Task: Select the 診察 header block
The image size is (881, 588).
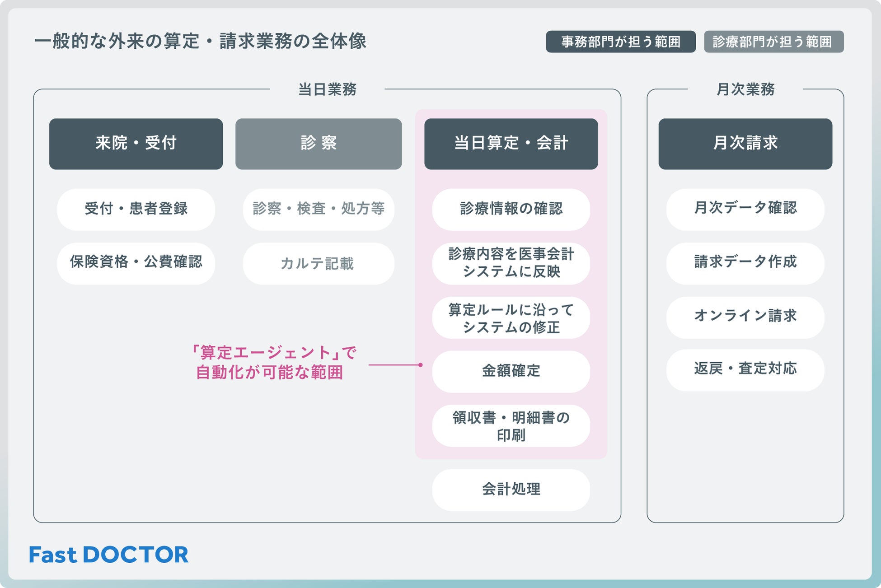Action: 319,144
